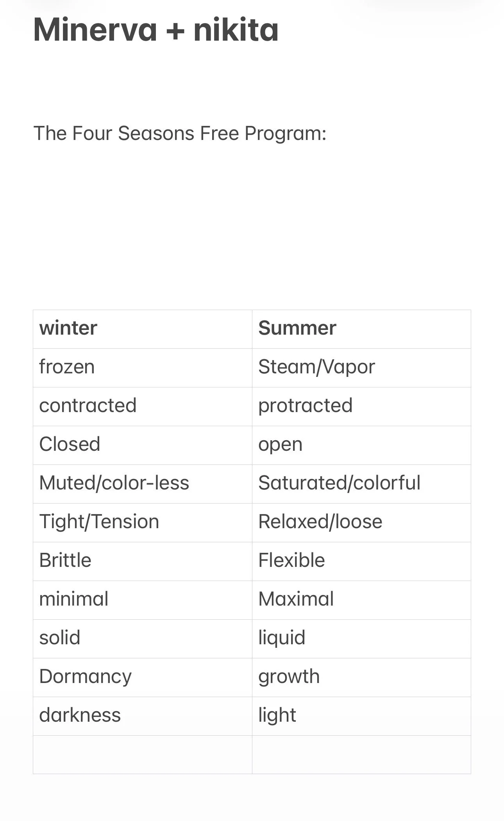Select the empty cell below darkness
504x821 pixels.
pos(143,755)
